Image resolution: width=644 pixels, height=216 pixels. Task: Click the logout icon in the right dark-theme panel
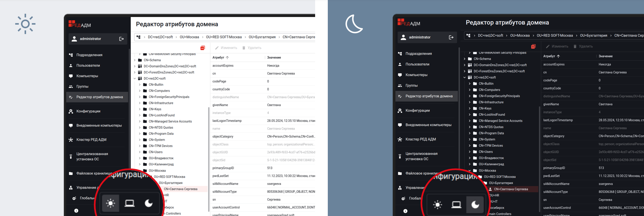[x=451, y=37]
